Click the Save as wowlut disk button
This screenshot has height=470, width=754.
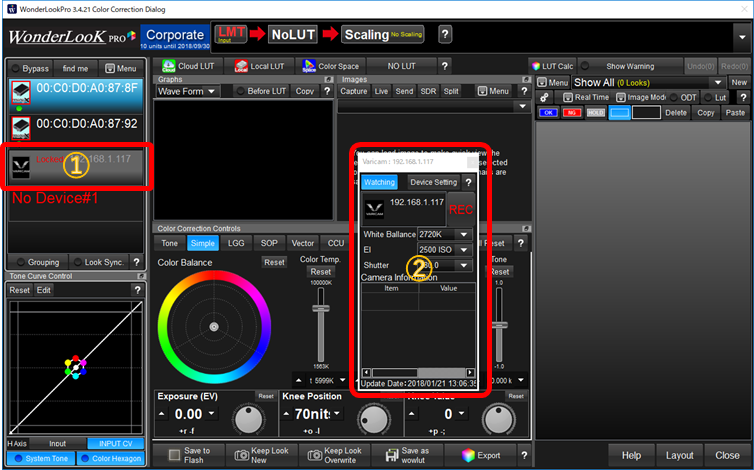(x=408, y=455)
